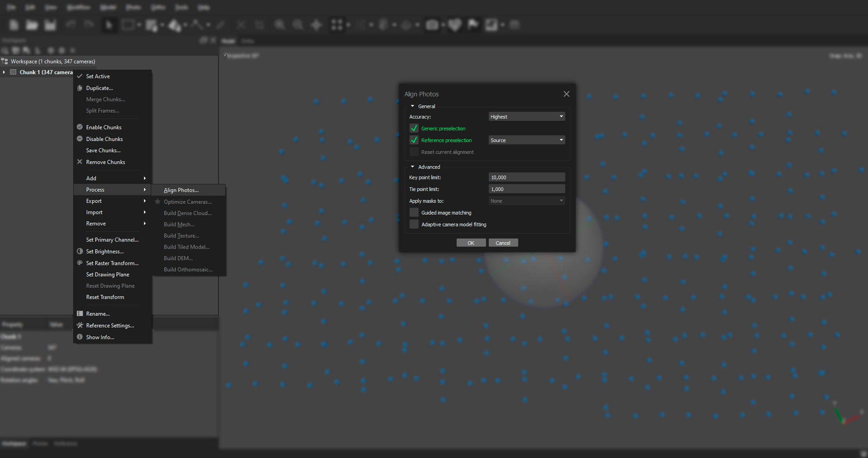Cancel the Align Photos dialog
Viewport: 868px width, 458px height.
(503, 243)
